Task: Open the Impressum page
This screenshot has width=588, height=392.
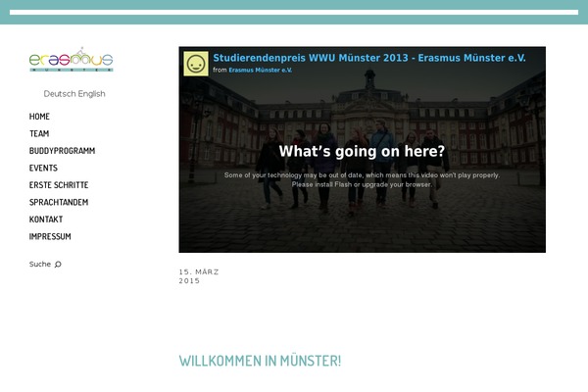Action: click(x=50, y=237)
